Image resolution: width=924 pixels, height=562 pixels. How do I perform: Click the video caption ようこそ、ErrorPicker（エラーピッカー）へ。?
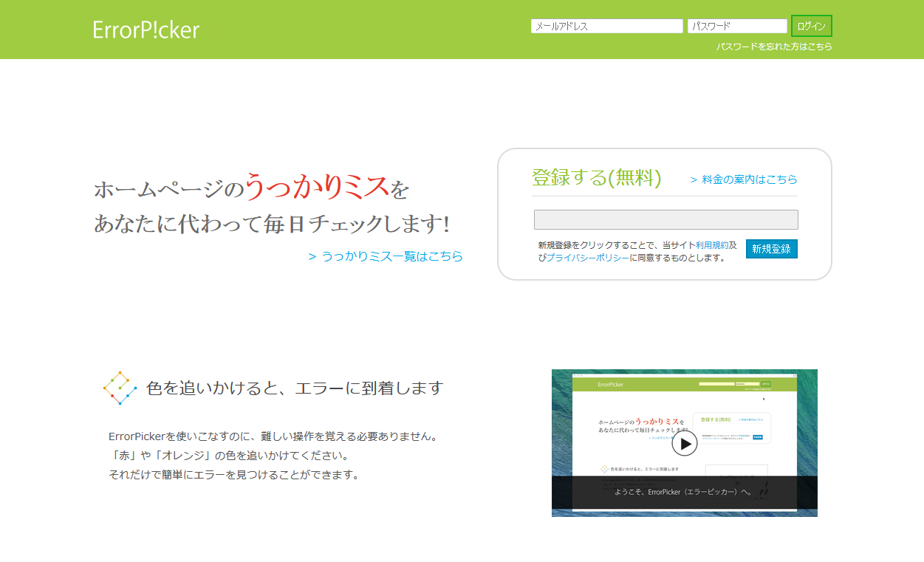[x=685, y=492]
